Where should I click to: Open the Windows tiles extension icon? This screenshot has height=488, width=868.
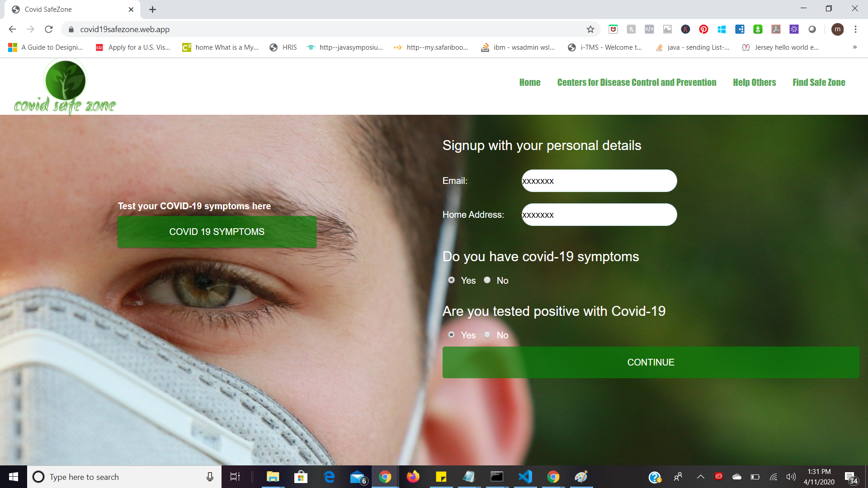[722, 29]
